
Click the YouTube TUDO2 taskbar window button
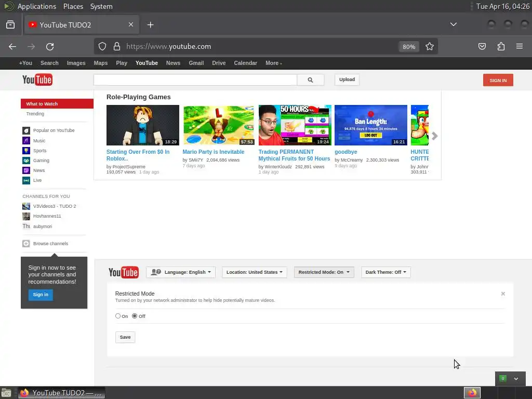(61, 393)
